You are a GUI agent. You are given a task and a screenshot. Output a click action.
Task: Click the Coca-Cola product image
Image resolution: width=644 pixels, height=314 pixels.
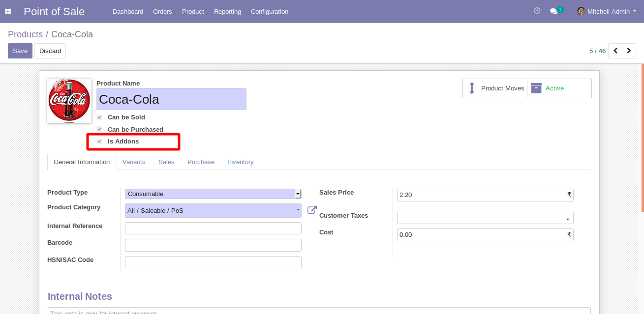click(69, 101)
